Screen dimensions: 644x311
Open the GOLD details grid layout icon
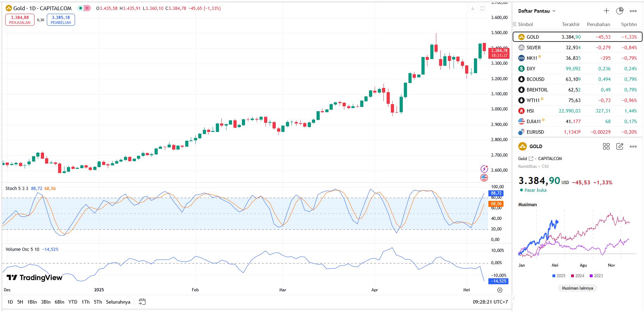(606, 146)
